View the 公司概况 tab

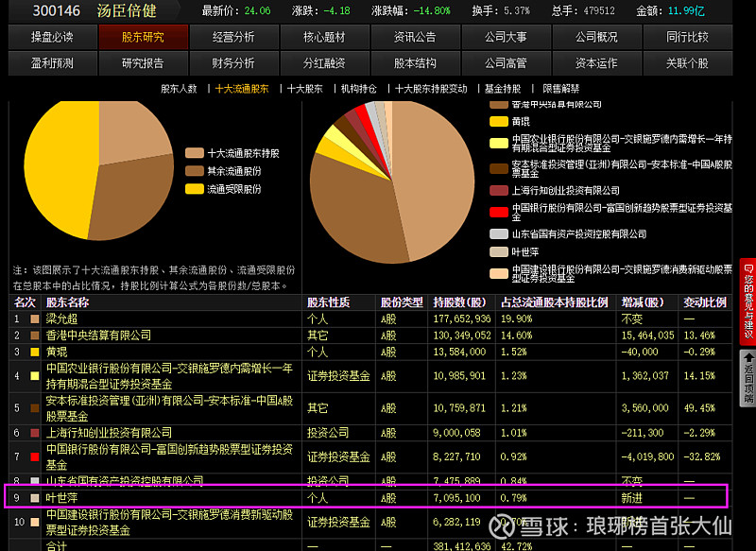596,37
